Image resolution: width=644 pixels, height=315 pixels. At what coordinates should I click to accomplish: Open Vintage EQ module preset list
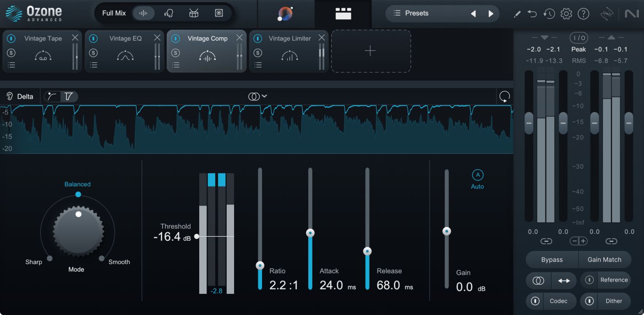[93, 65]
